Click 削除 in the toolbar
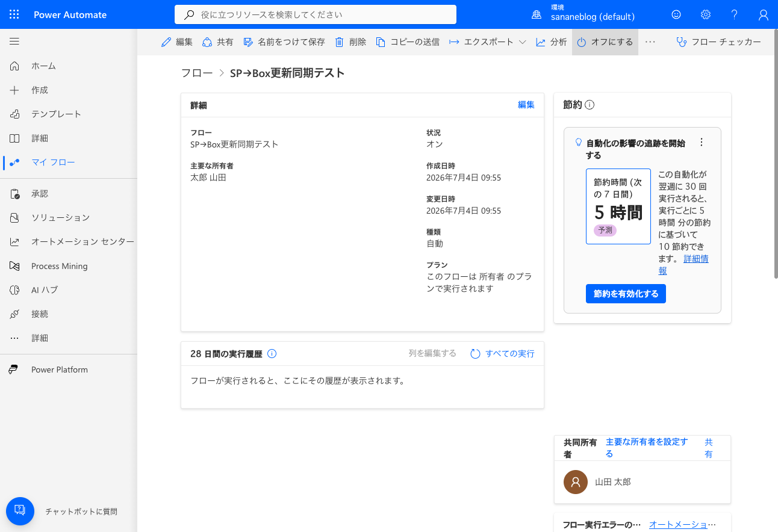The image size is (778, 532). point(350,42)
